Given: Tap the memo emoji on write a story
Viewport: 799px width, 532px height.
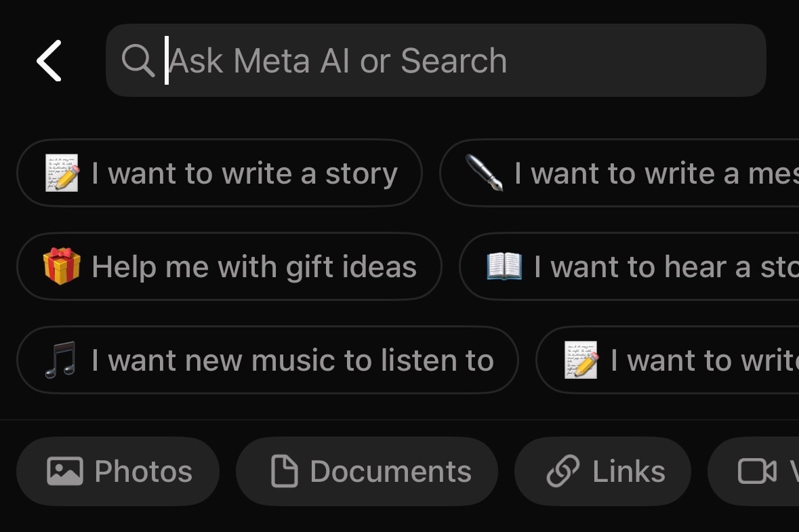Looking at the screenshot, I should [62, 173].
